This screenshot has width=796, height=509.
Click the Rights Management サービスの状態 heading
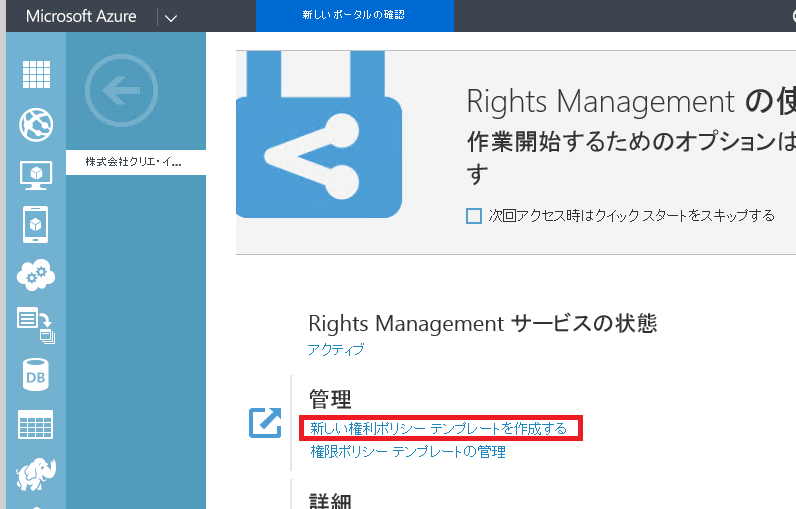(x=483, y=324)
